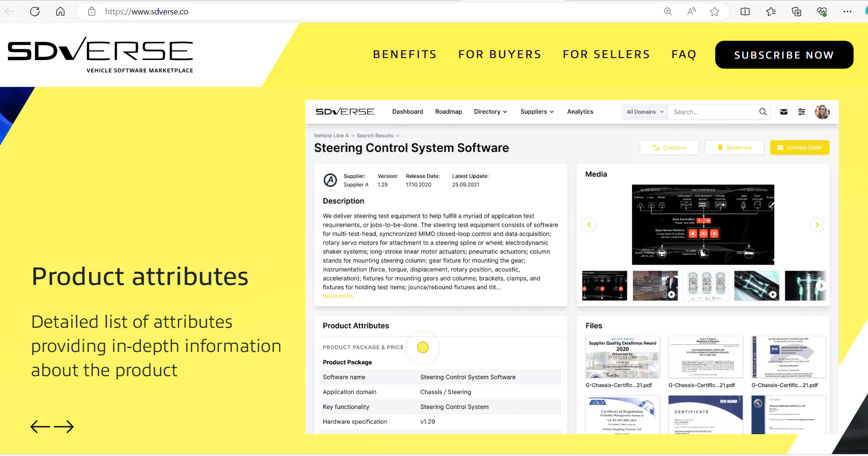Expand the Directory dropdown menu

click(x=490, y=112)
